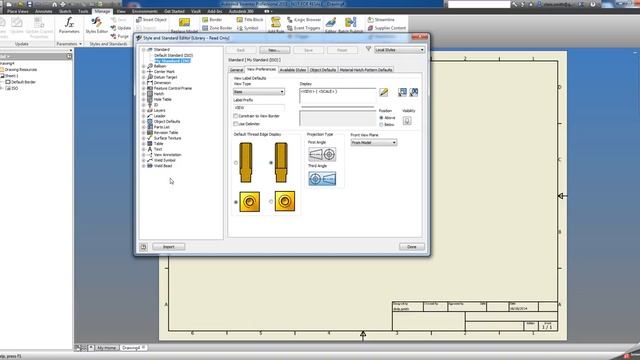Viewport: 640px width, 360px height.
Task: Click the first icon right of the pencil
Action: coord(402,92)
